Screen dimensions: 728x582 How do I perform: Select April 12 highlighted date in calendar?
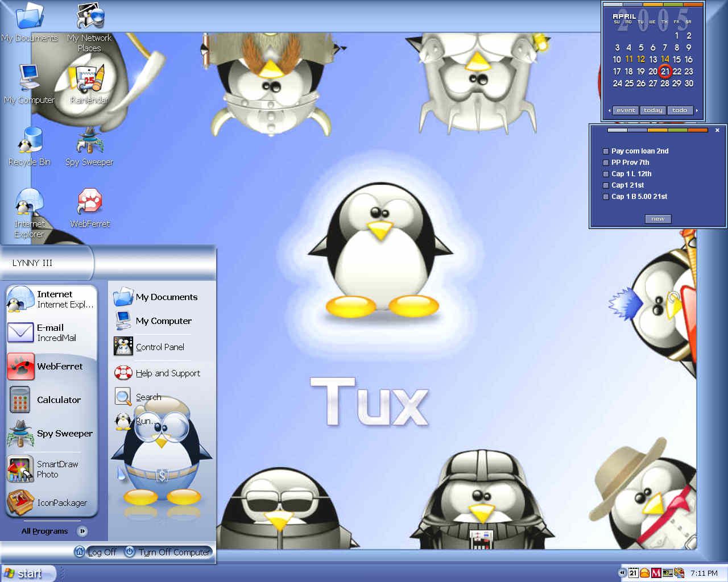tap(641, 59)
